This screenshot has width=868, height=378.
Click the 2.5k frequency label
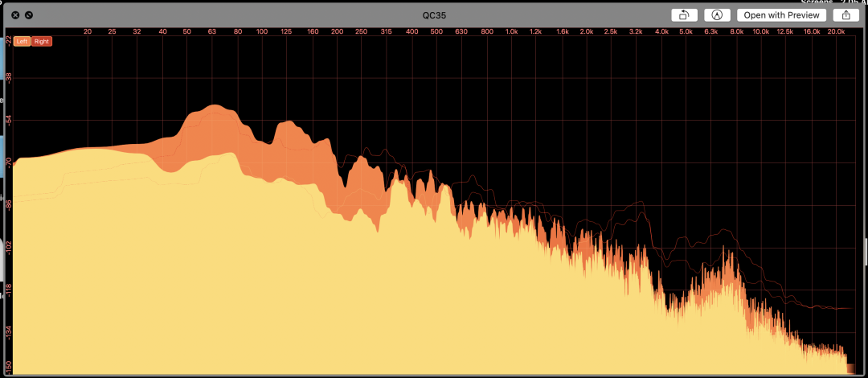point(611,32)
